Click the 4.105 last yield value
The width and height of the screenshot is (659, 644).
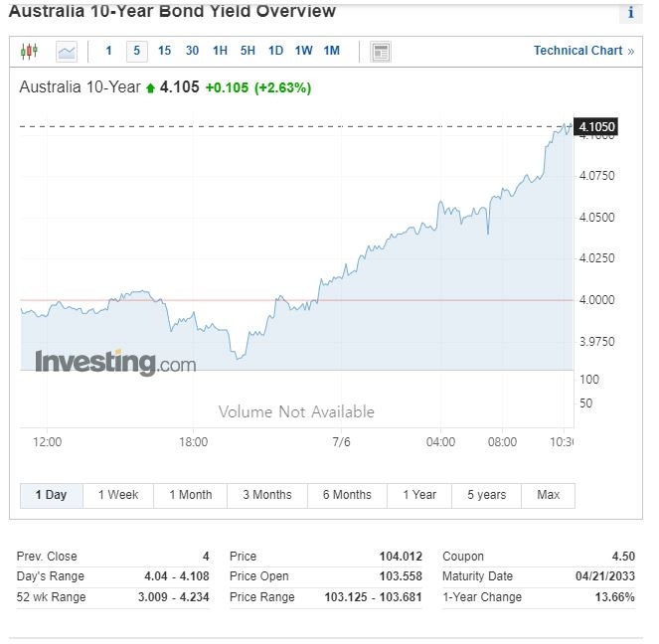click(x=180, y=87)
